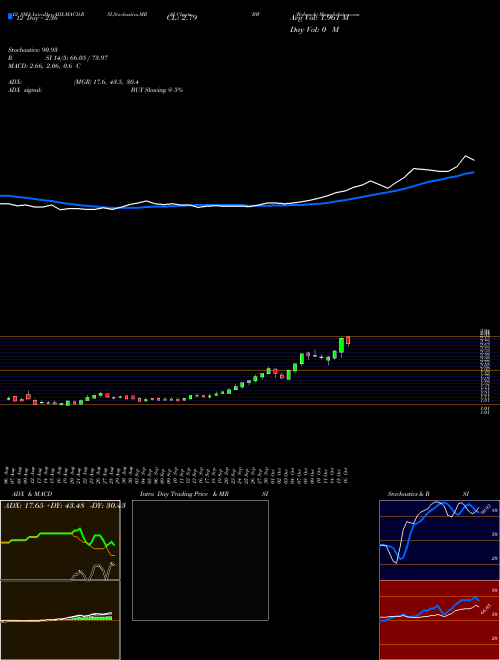Open the ADX chart with green line
The width and height of the screenshot is (500, 660).
(60, 540)
